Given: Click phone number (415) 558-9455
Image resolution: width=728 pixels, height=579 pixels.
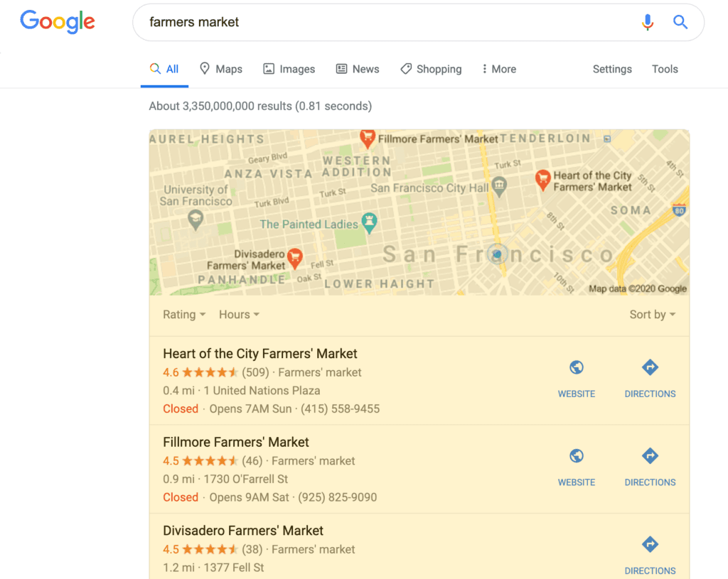Looking at the screenshot, I should coord(341,408).
